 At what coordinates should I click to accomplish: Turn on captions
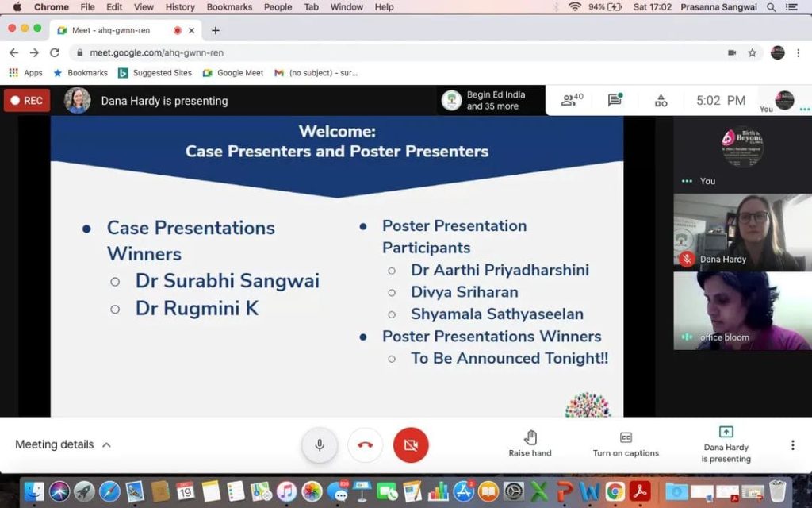click(x=626, y=444)
